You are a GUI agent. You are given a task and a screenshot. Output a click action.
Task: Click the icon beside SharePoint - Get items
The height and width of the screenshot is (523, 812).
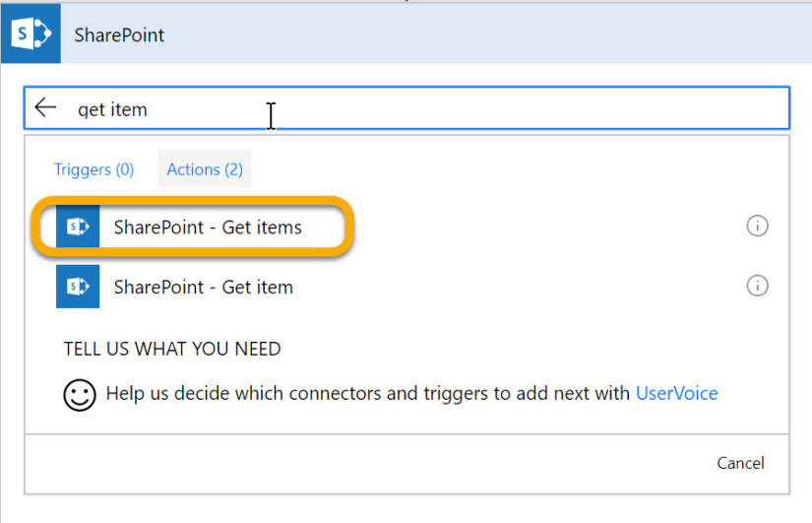coord(78,228)
